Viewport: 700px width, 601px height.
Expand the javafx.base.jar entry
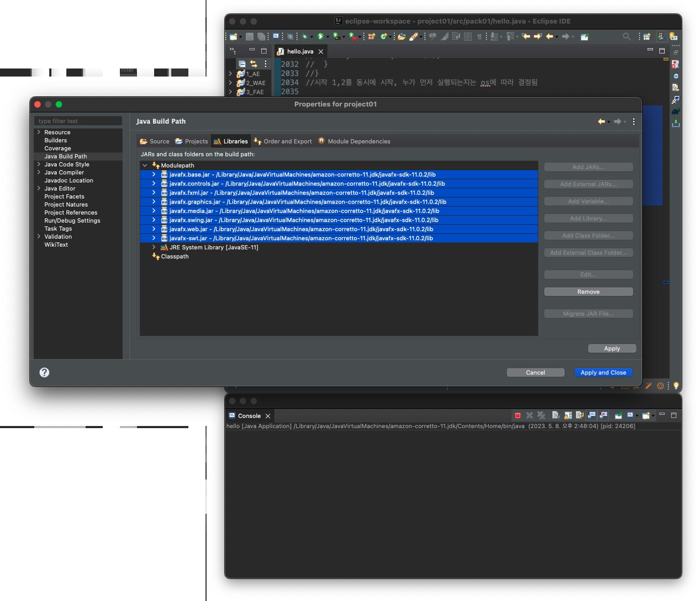point(154,174)
